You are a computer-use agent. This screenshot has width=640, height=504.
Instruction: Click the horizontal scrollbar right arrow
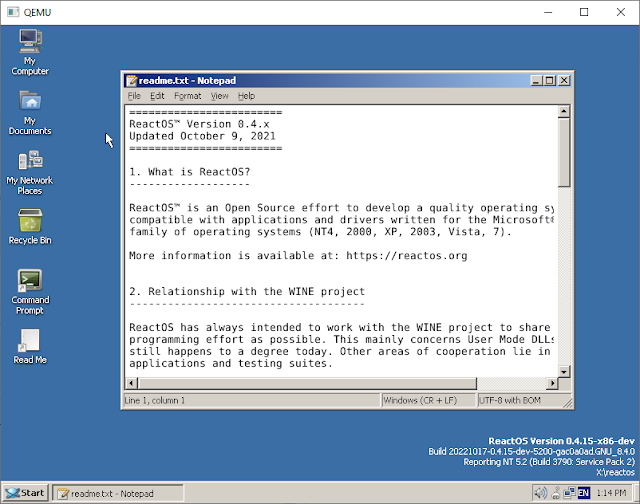[552, 383]
